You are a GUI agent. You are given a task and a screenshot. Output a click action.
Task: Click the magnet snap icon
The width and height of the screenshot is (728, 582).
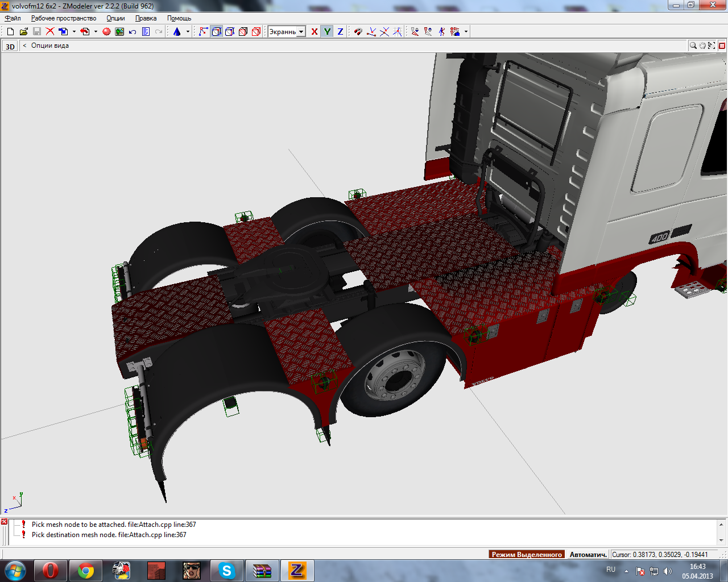pyautogui.click(x=358, y=32)
